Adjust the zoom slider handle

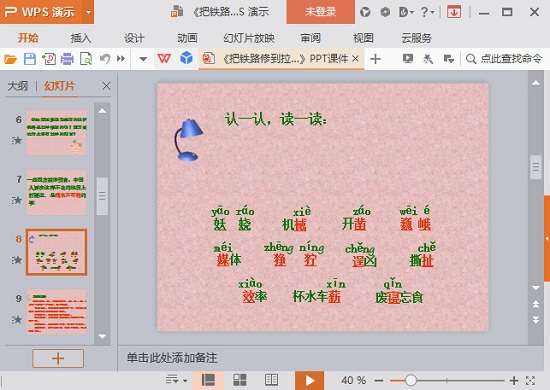(410, 380)
